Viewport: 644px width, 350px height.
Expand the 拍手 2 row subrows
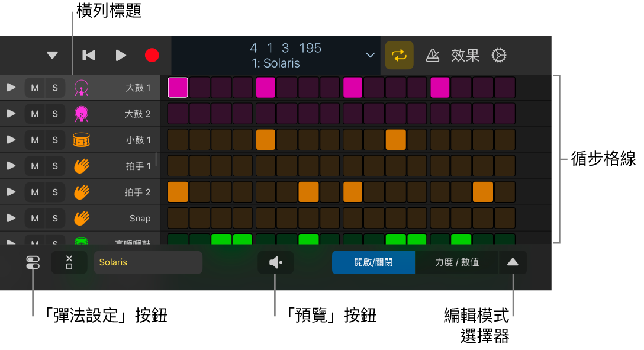[x=11, y=192]
